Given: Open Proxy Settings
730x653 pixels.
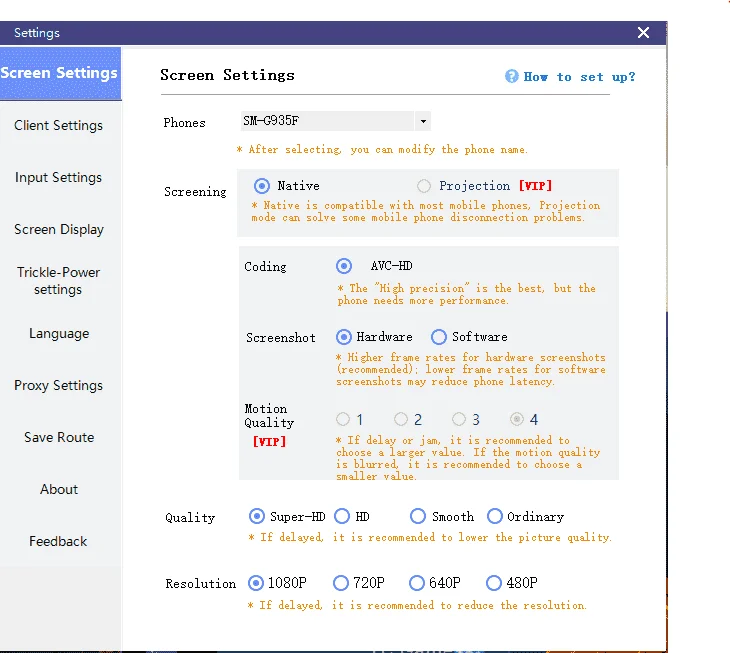Looking at the screenshot, I should coord(59,385).
